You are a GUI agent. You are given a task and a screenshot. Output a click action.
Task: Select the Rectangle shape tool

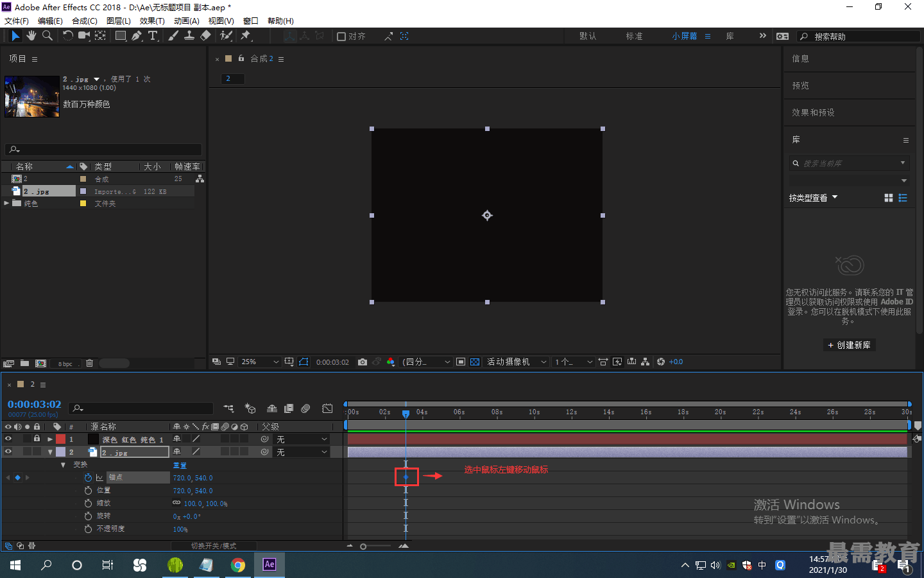pyautogui.click(x=121, y=36)
